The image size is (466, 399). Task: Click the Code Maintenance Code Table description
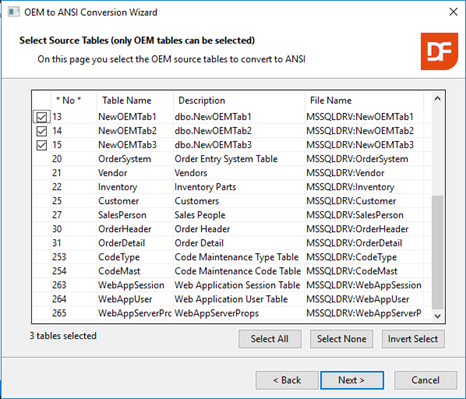pos(238,271)
